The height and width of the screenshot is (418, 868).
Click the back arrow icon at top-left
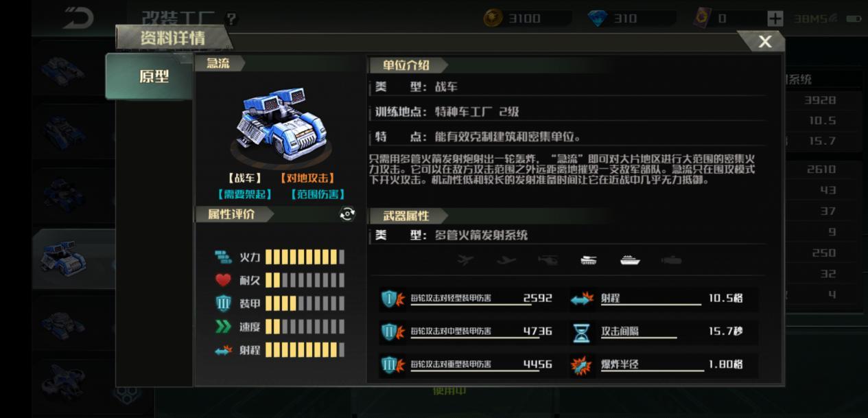pos(77,18)
